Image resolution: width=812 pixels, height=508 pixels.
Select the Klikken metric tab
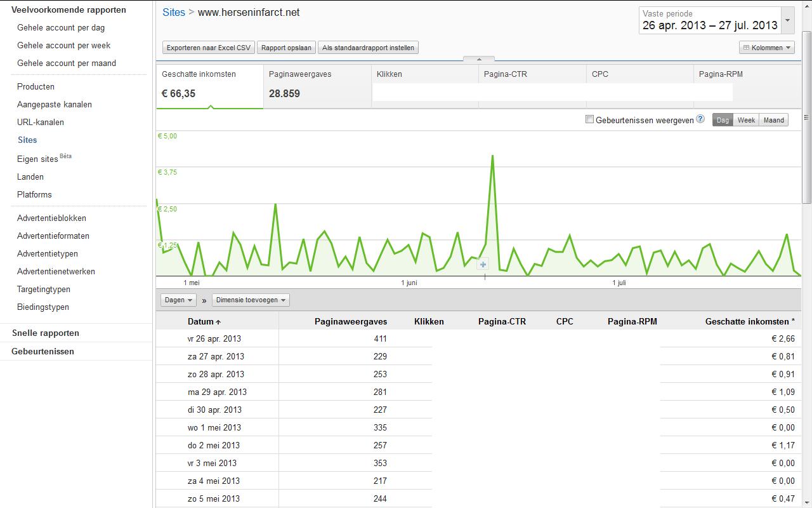(x=424, y=86)
